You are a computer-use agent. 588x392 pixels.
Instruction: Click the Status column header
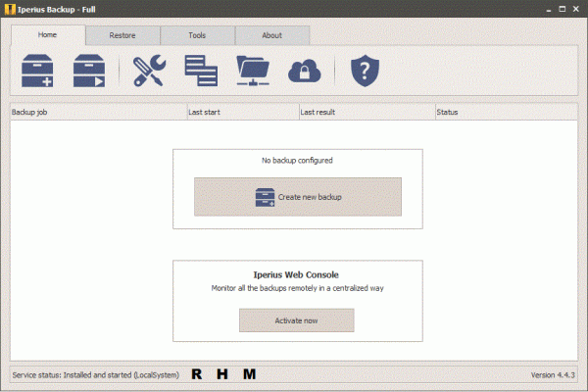[x=507, y=112]
